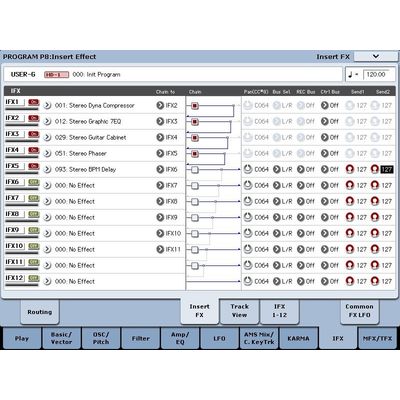Click Send2 knob on IFX8 row
The width and height of the screenshot is (400, 400).
(x=375, y=217)
